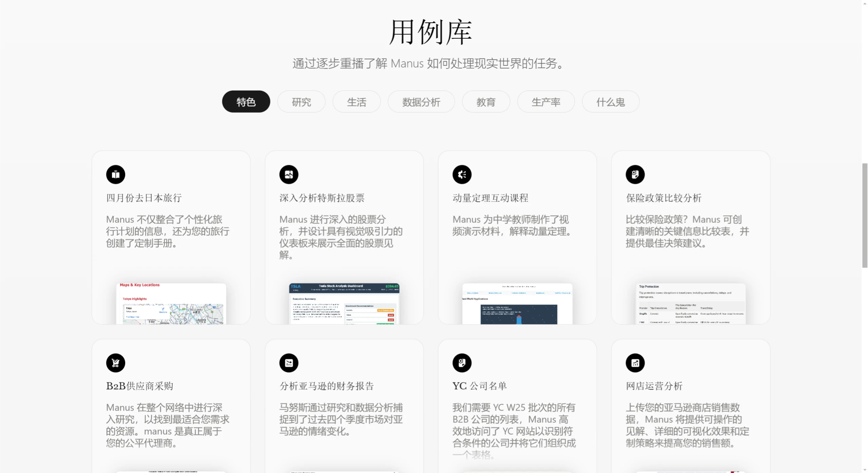Switch to the 什么鬼 tab
Screen dimensions: 868x473
point(611,101)
